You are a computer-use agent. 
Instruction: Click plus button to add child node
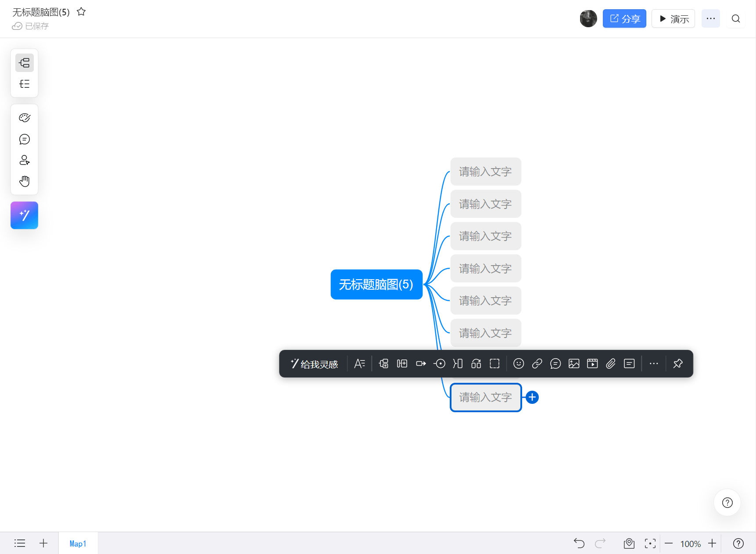point(532,397)
